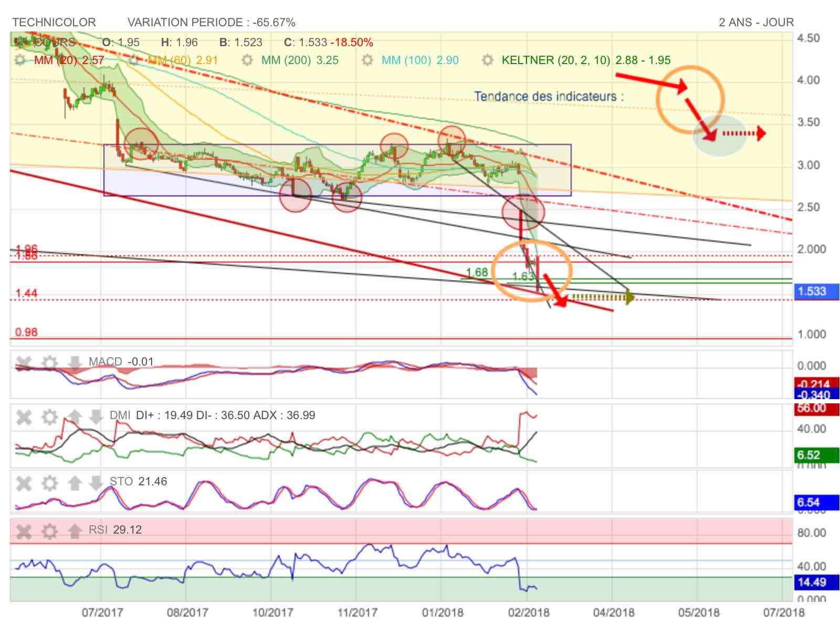The image size is (840, 625).
Task: Click the Tendance des indicateurs annotation
Action: (x=549, y=97)
